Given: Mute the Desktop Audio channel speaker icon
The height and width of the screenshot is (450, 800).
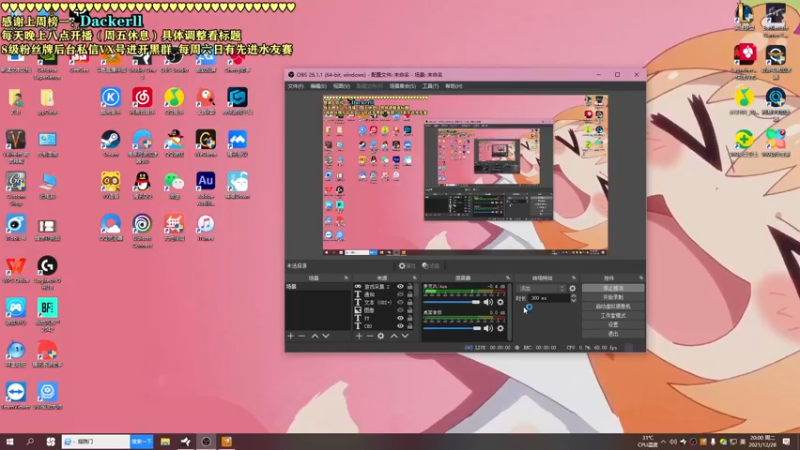Looking at the screenshot, I should click(x=488, y=328).
